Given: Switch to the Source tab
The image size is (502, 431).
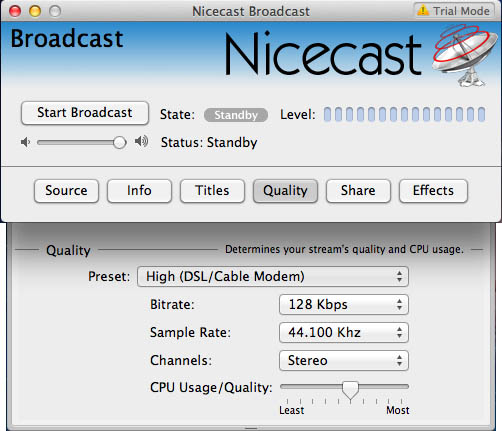Looking at the screenshot, I should click(x=66, y=191).
